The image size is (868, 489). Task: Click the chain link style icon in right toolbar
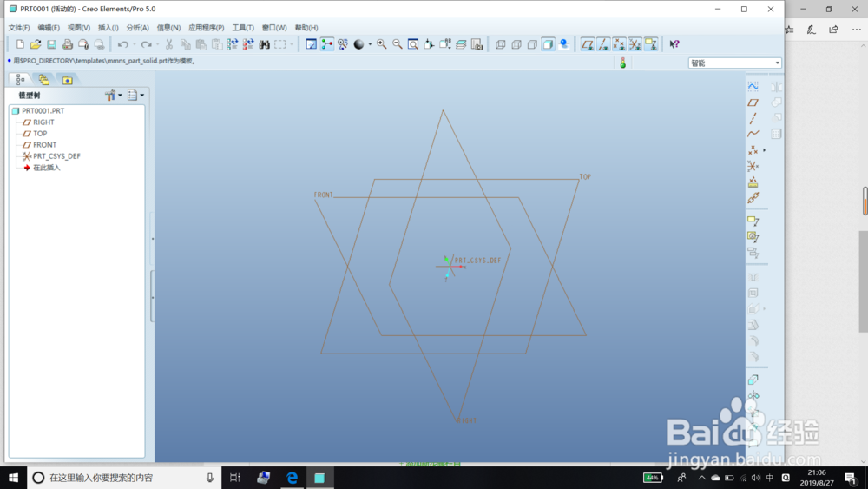click(x=753, y=198)
